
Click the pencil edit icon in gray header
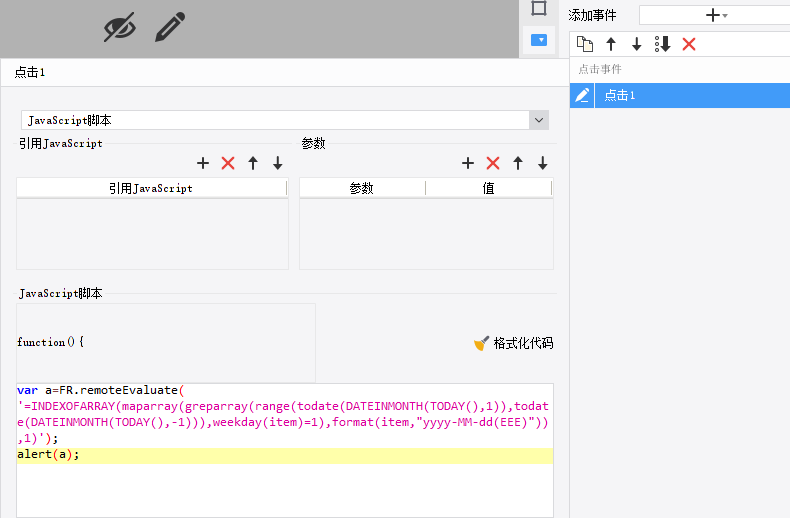(x=170, y=27)
